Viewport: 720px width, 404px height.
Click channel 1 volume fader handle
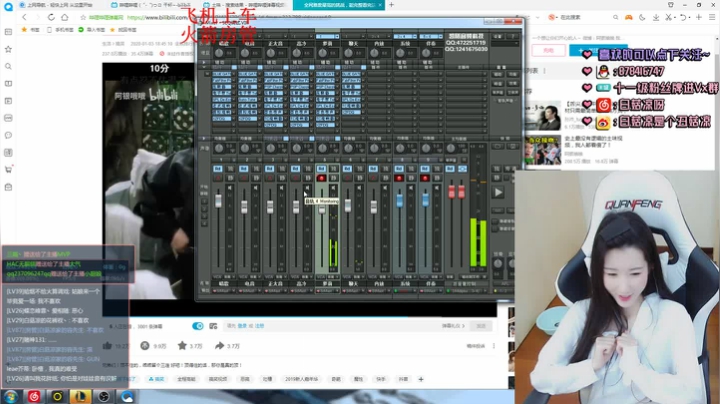coord(218,201)
